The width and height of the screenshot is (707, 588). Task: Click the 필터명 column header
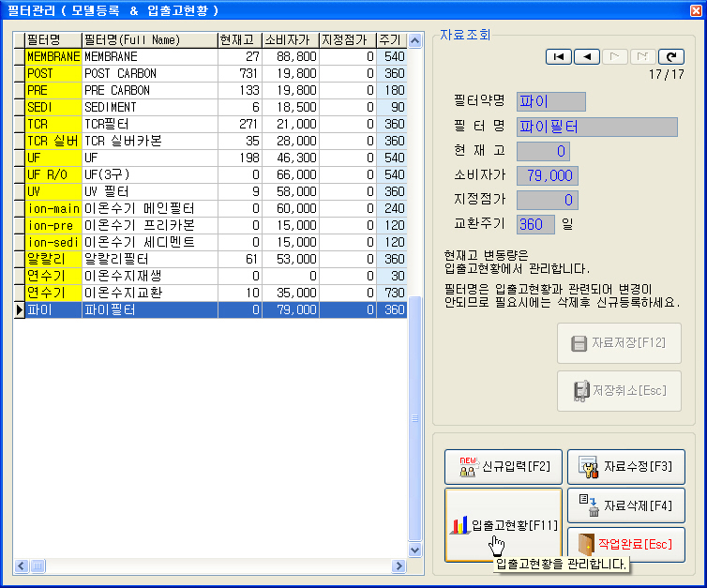(x=53, y=40)
